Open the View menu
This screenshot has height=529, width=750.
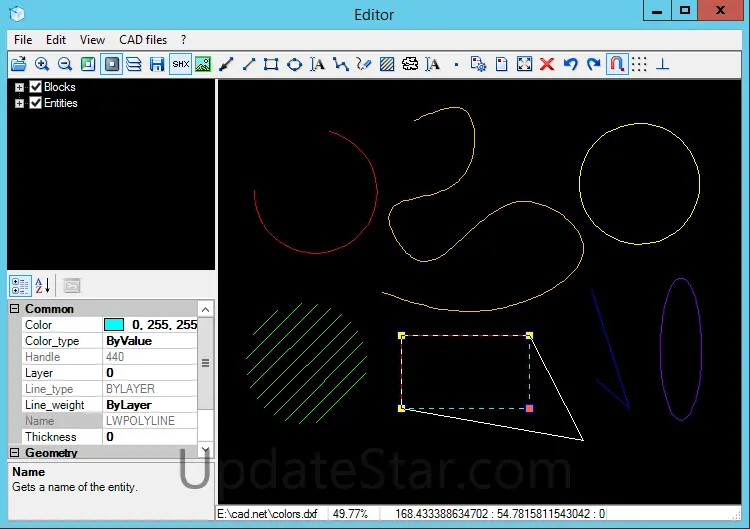[x=92, y=40]
